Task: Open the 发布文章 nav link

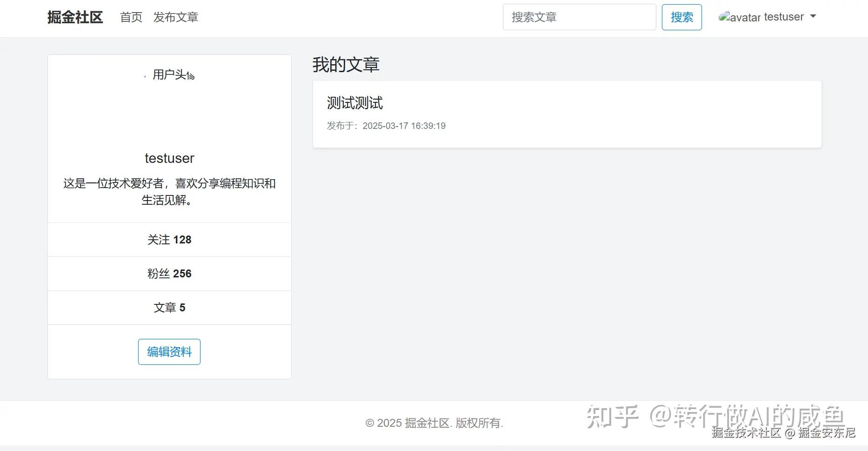Action: point(176,17)
